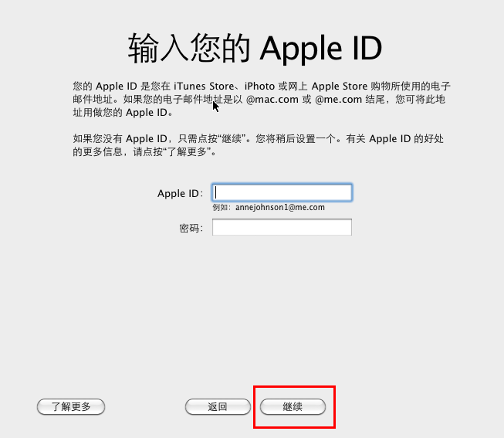Click the example annejohnson1@me.com text
Viewport: 504px width, 438px height.
click(280, 208)
